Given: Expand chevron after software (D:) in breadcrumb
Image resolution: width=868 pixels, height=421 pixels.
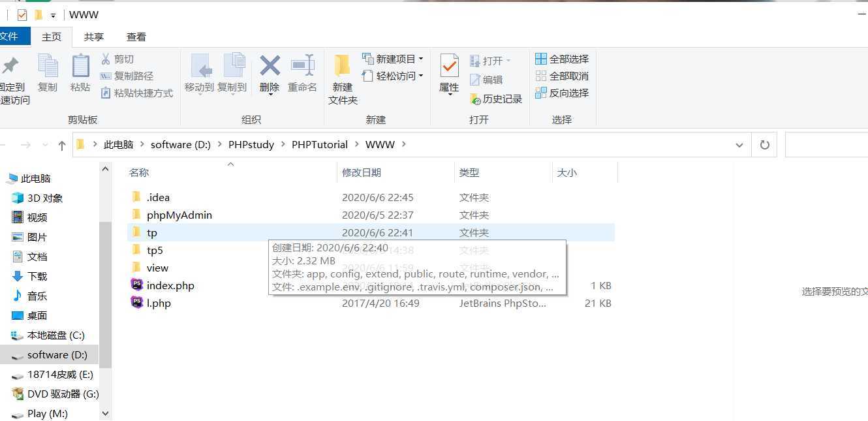Looking at the screenshot, I should (219, 144).
